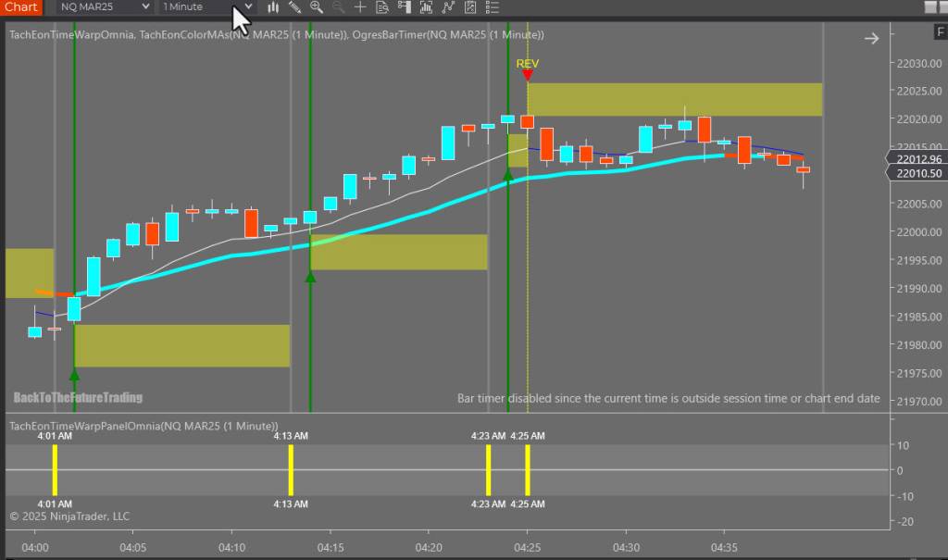Toggle the Chart Trader panel
This screenshot has width=948, height=560.
tap(405, 7)
